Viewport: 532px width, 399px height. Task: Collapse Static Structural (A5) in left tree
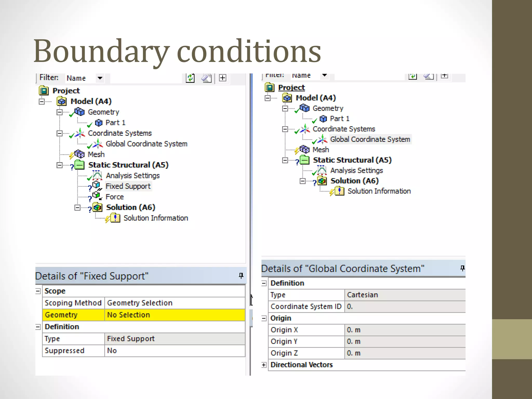(x=59, y=165)
